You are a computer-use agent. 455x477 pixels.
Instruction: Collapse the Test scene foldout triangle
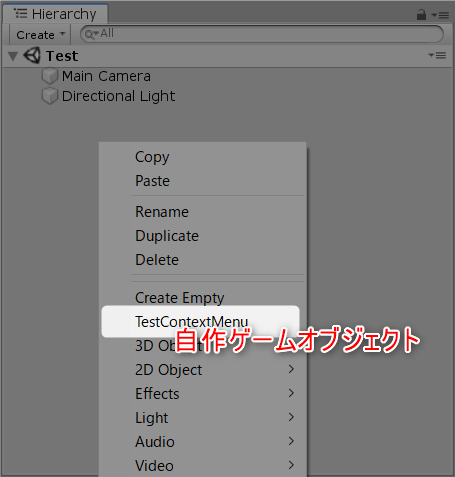point(13,56)
